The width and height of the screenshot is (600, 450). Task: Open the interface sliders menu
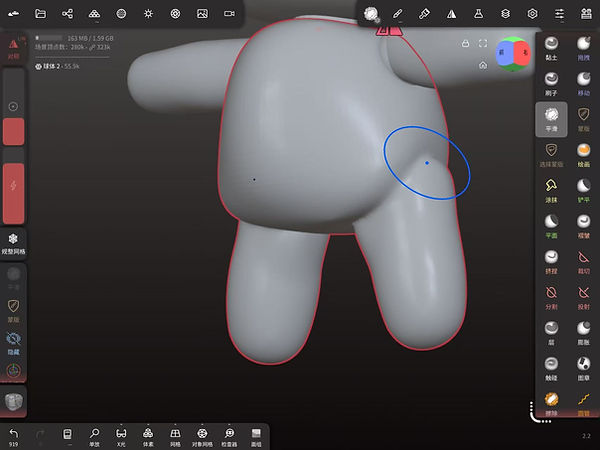coord(559,14)
